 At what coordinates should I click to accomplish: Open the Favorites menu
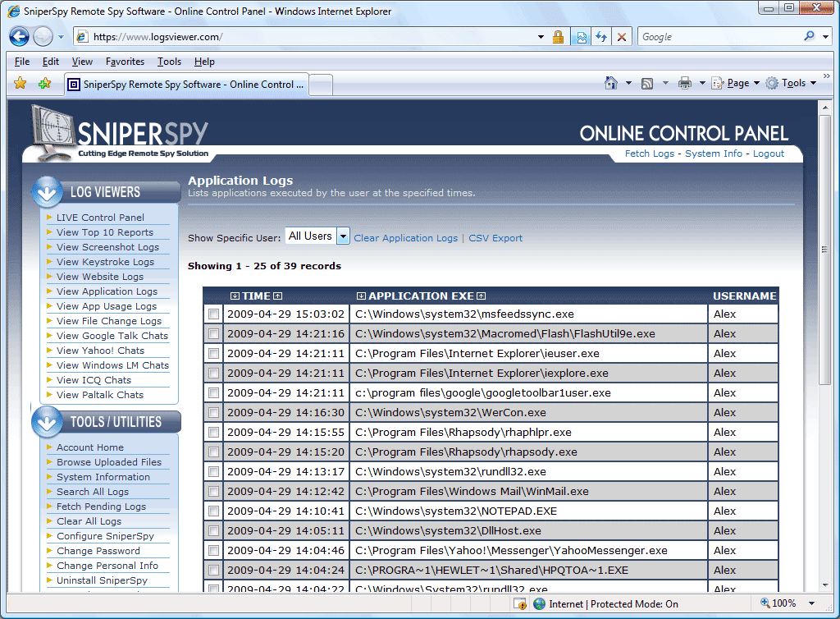tap(125, 62)
